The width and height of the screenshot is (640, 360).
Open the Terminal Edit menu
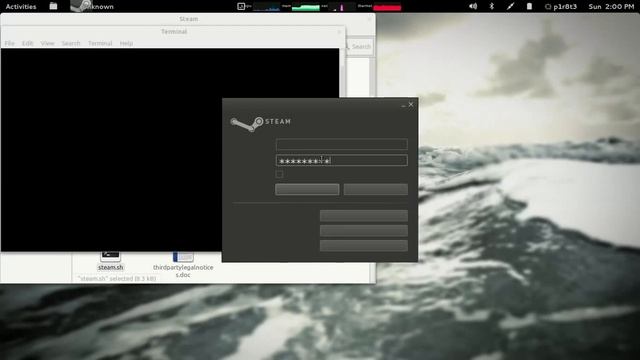[x=28, y=43]
